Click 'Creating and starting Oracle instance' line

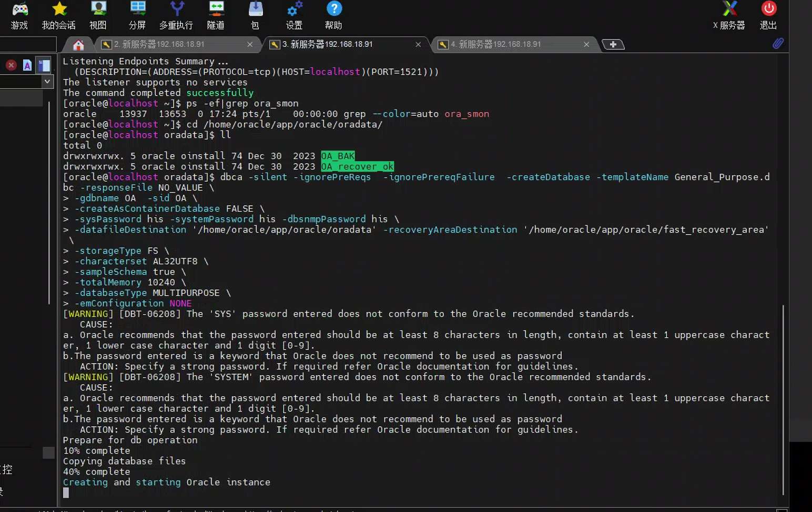(x=167, y=483)
